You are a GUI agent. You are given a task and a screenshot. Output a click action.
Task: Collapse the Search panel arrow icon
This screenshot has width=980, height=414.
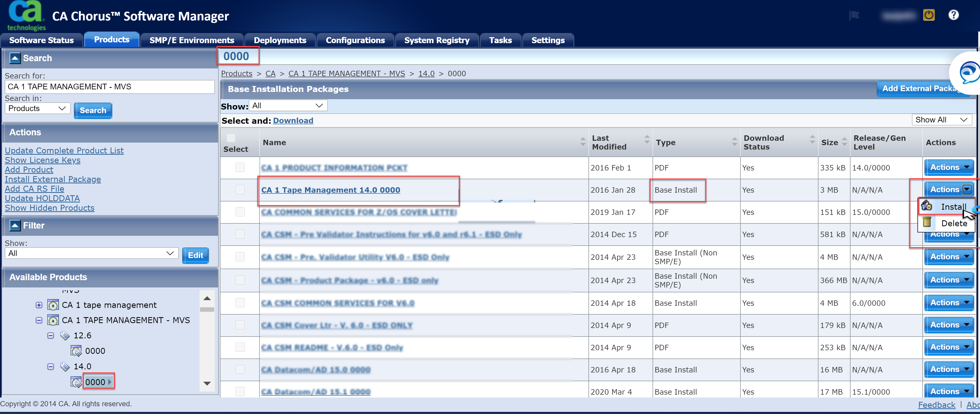(x=15, y=58)
